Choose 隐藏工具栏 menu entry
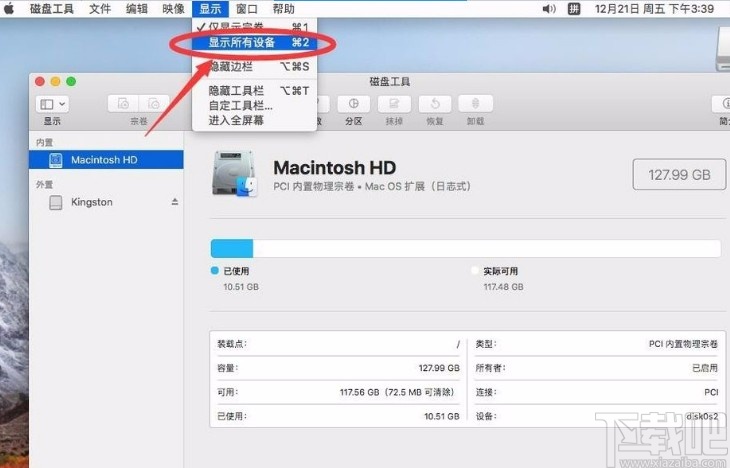Screen dimensions: 730x468 tap(255, 90)
